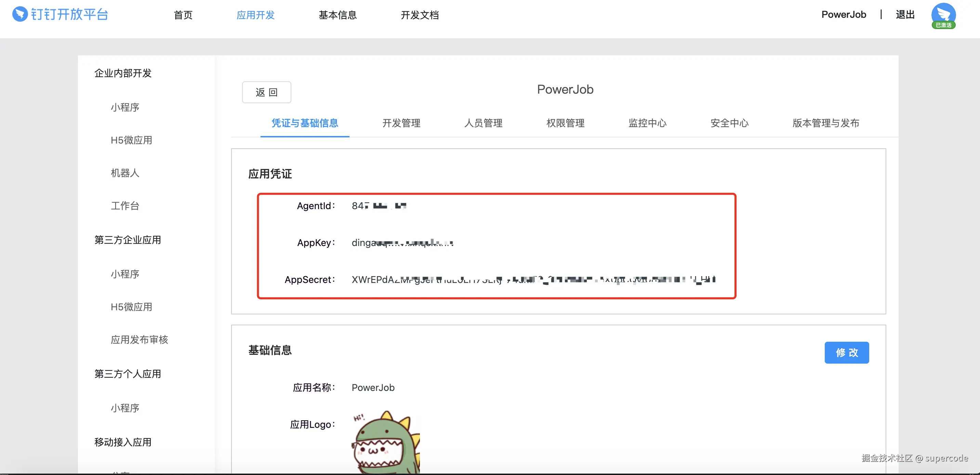Switch to the 版本管理与发布 tab
The width and height of the screenshot is (980, 475).
pos(825,123)
